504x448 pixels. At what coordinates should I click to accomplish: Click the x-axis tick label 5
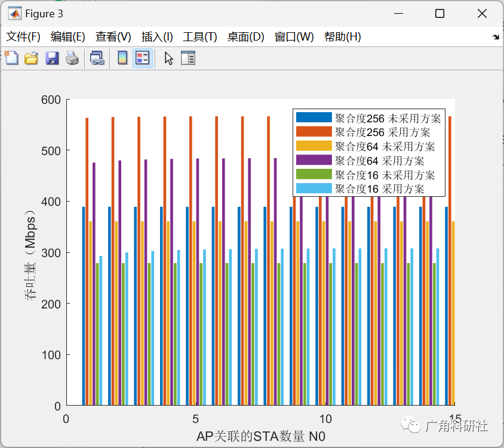195,419
